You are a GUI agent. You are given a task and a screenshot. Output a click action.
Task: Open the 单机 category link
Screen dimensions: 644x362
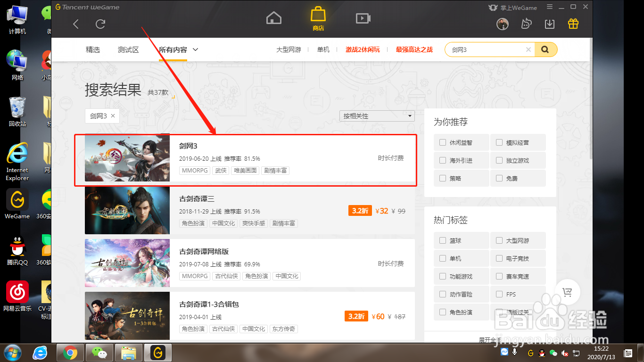tap(323, 49)
